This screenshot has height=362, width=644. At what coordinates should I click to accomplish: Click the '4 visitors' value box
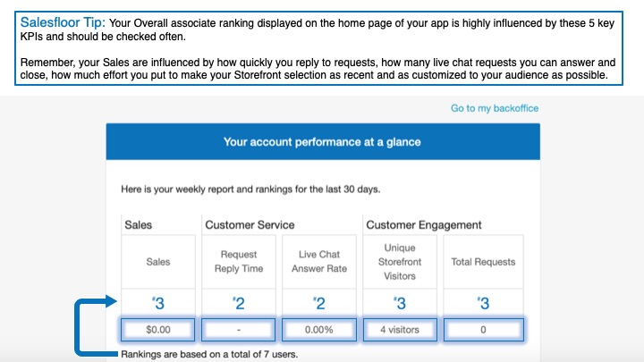[400, 330]
